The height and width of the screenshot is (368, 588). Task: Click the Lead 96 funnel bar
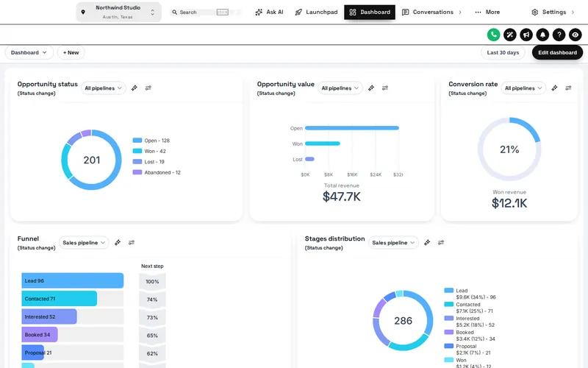click(x=72, y=280)
